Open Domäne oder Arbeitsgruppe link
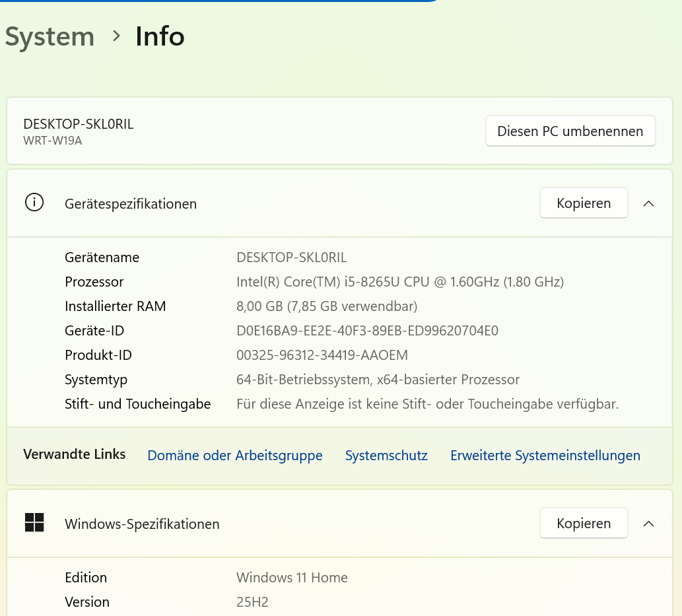 tap(235, 455)
